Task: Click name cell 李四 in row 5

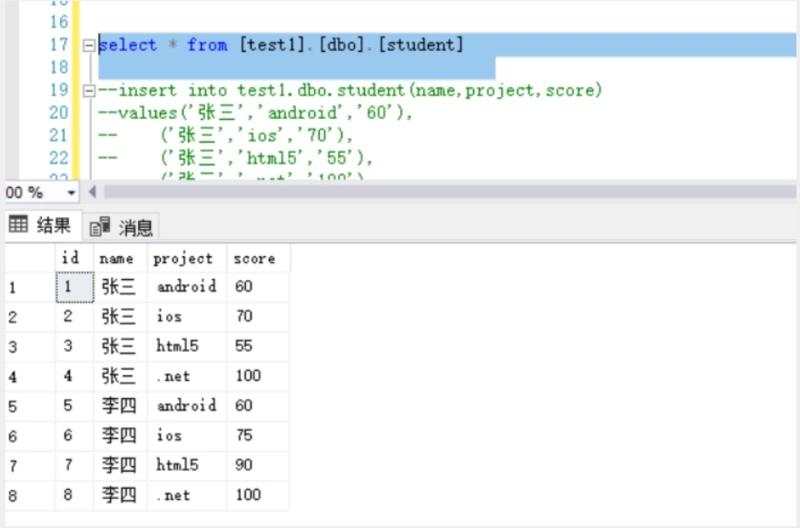Action: 120,406
